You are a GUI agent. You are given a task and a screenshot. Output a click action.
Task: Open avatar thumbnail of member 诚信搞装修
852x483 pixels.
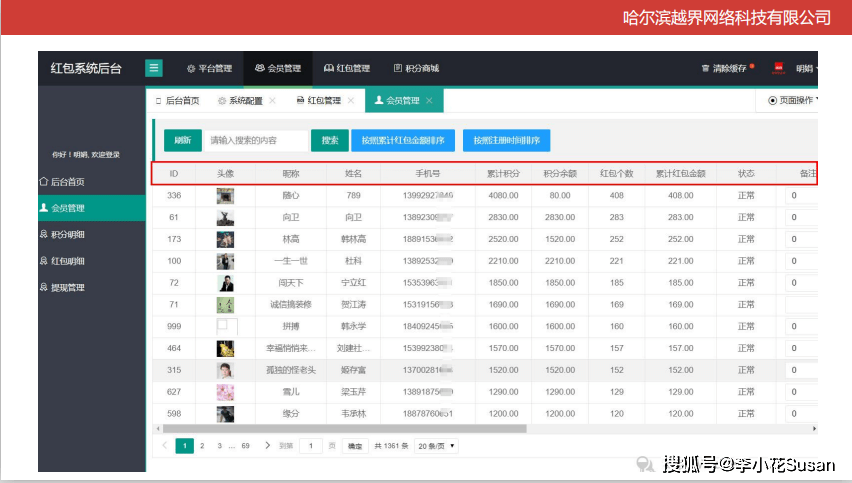(x=225, y=305)
